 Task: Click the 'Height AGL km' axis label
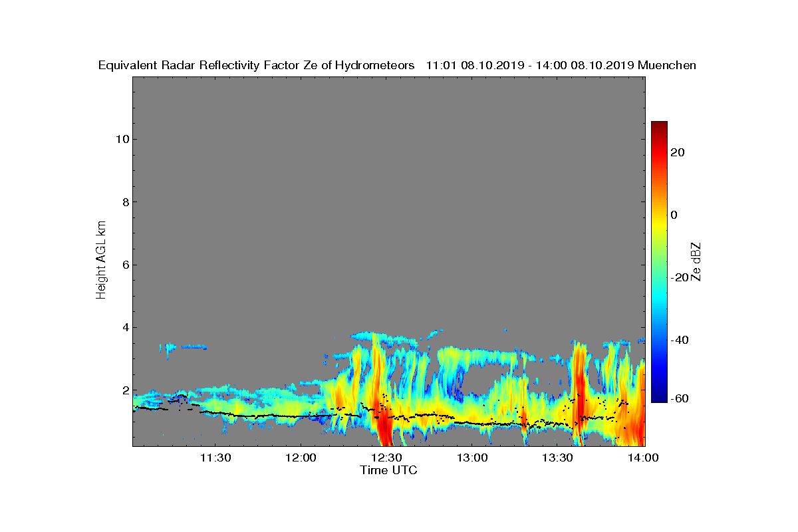point(101,261)
